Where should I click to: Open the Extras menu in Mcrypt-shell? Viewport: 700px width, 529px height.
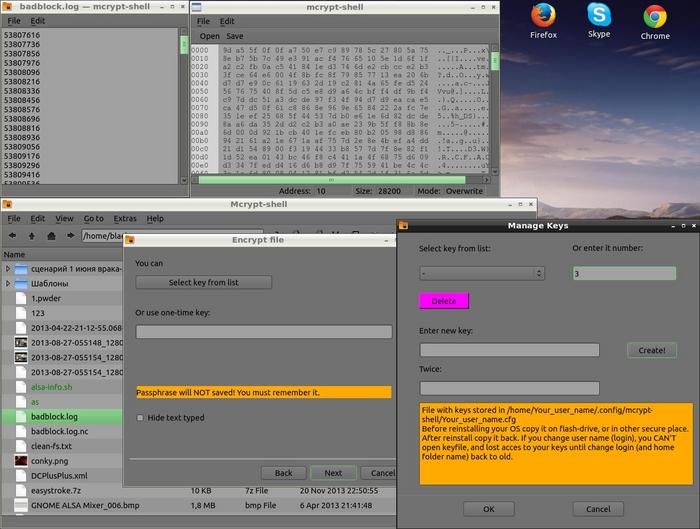click(x=125, y=218)
